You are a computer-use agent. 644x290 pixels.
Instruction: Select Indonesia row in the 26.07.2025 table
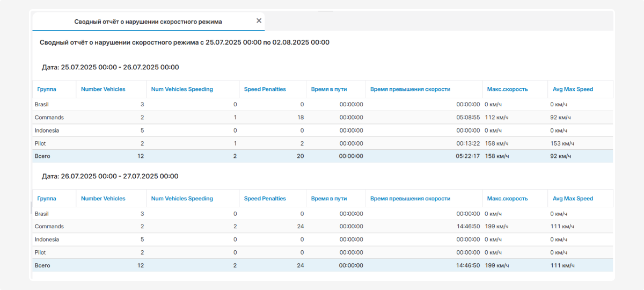(x=47, y=240)
